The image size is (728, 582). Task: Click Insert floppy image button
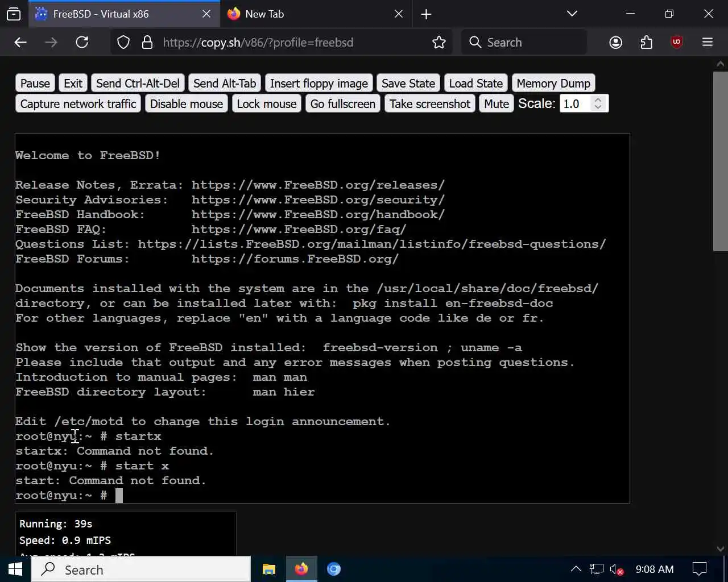pyautogui.click(x=319, y=84)
